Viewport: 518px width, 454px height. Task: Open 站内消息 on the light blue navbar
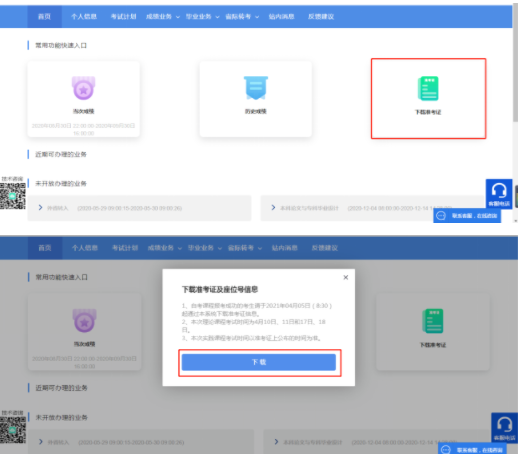282,16
